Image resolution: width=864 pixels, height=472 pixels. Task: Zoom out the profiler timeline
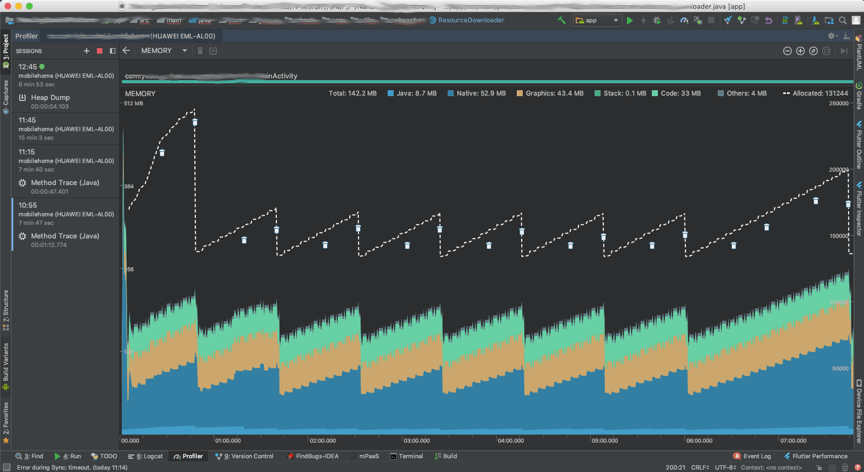tap(787, 51)
